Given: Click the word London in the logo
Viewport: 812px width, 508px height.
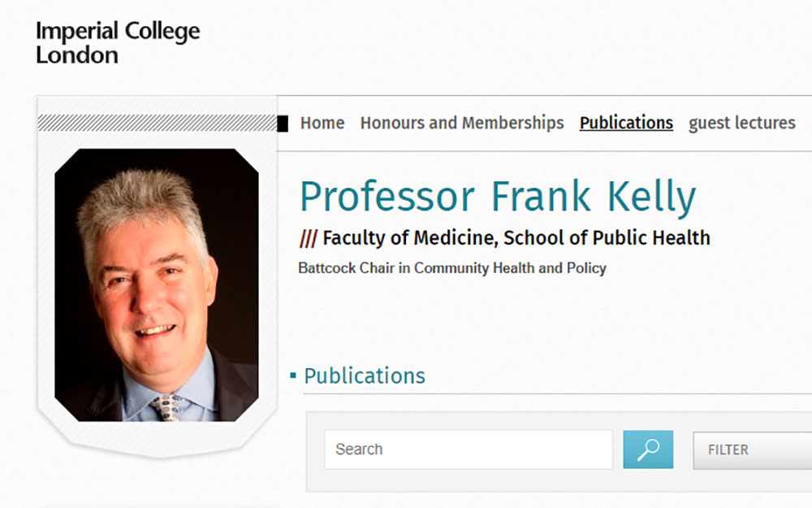Looking at the screenshot, I should point(77,55).
